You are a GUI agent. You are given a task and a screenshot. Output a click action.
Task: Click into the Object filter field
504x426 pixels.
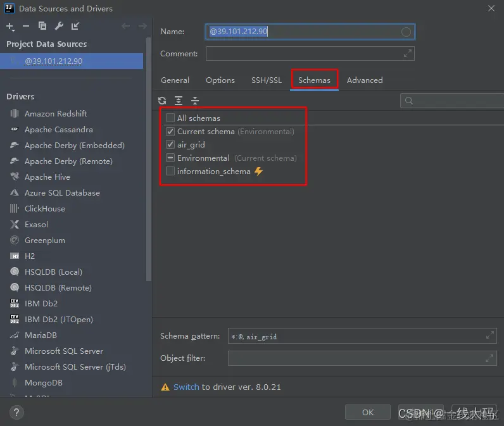click(362, 358)
